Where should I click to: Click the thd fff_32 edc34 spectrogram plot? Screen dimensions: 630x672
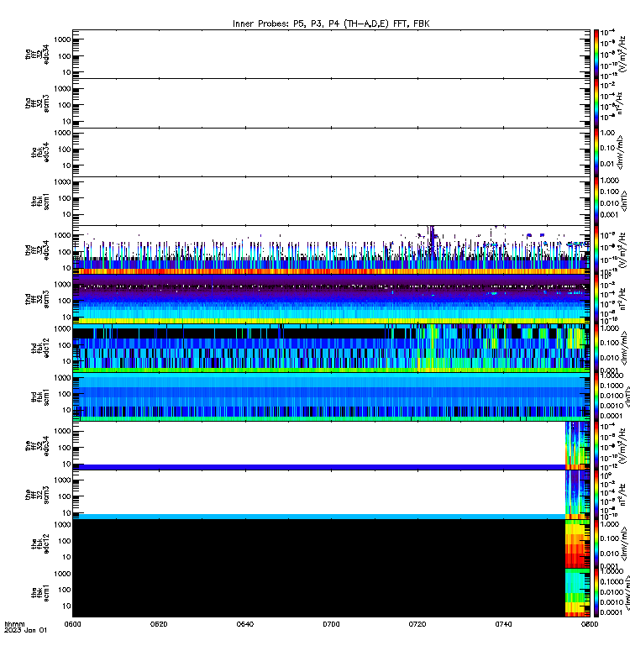click(x=331, y=250)
